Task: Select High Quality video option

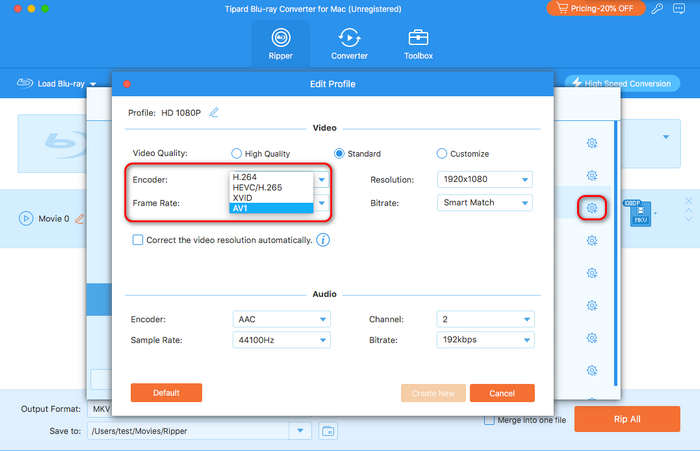Action: 261,154
